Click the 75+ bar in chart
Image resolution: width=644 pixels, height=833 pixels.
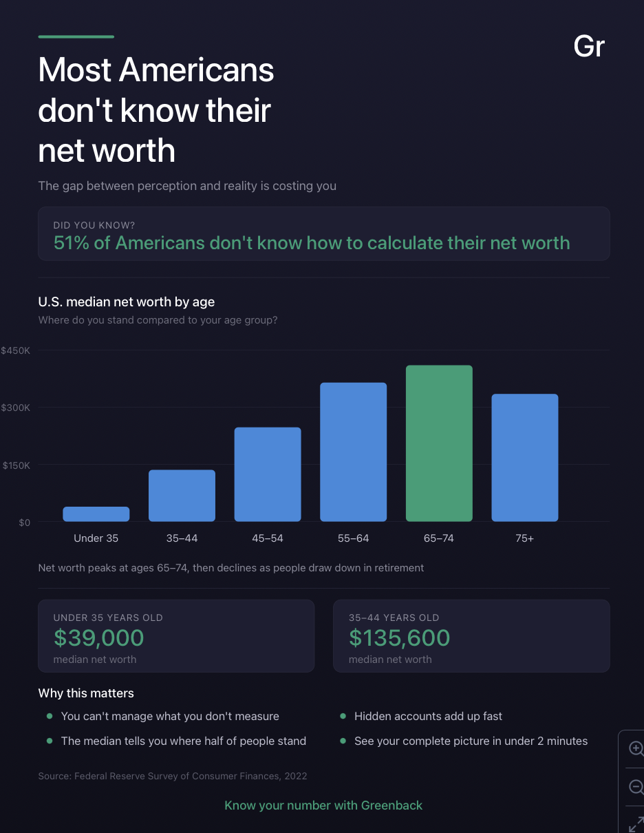[524, 458]
